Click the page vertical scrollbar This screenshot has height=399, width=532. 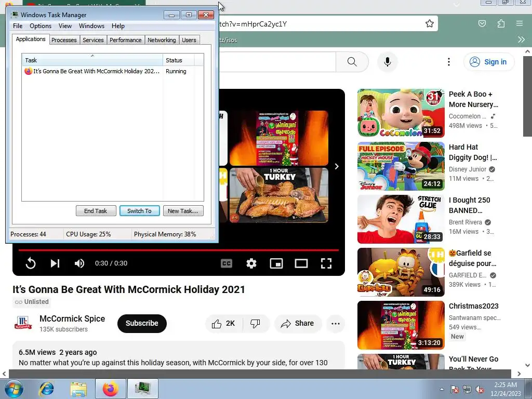[527, 96]
